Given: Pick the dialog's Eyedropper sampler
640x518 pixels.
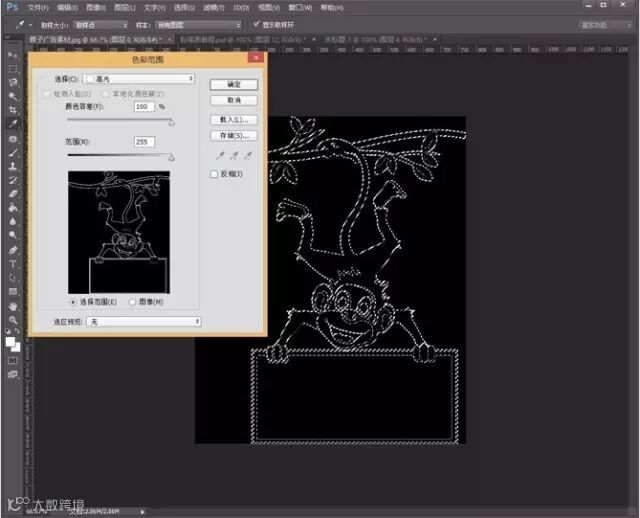Looking at the screenshot, I should [220, 155].
